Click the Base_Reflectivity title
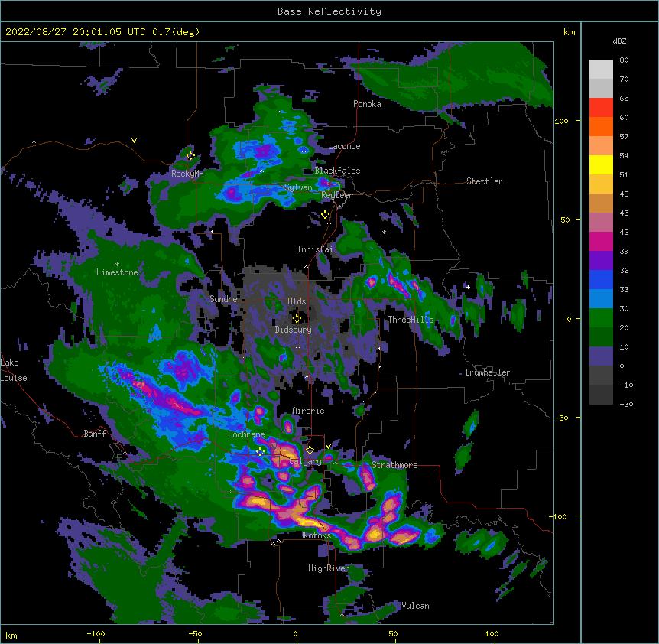The image size is (659, 644). tap(329, 11)
